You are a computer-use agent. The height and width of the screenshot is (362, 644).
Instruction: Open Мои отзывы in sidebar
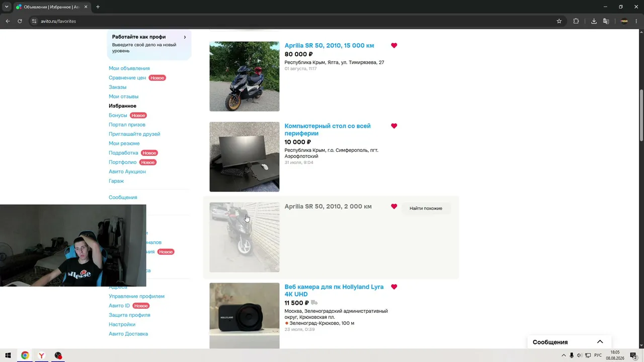124,97
